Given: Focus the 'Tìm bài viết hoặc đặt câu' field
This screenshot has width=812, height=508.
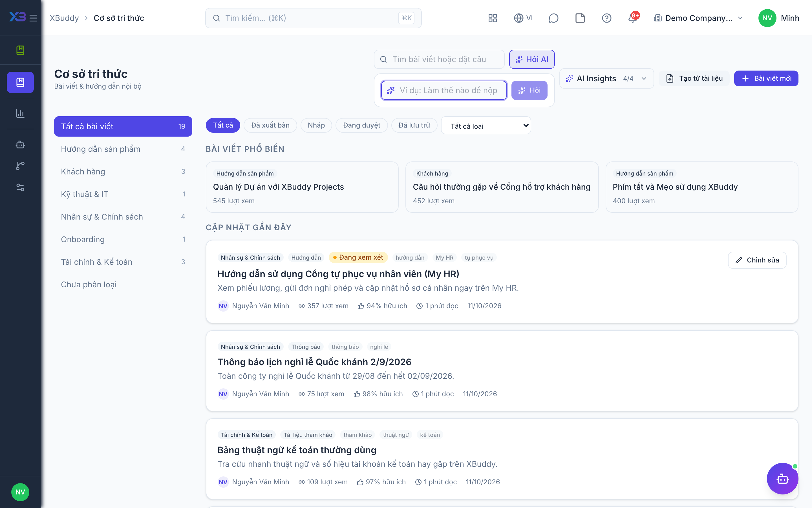Looking at the screenshot, I should 439,60.
